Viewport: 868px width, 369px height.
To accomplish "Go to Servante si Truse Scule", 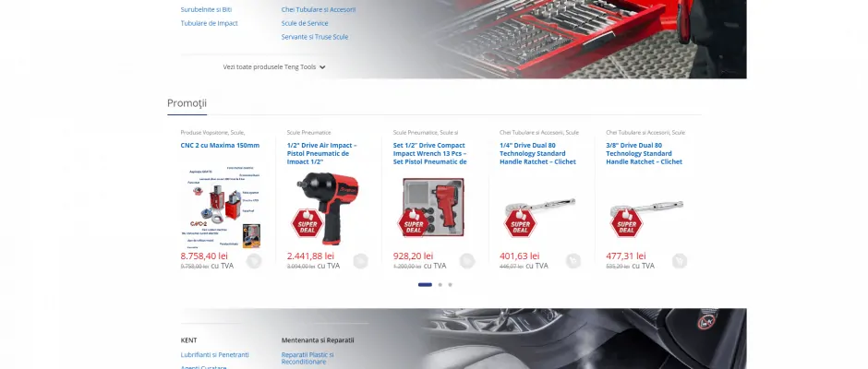I will [x=315, y=37].
